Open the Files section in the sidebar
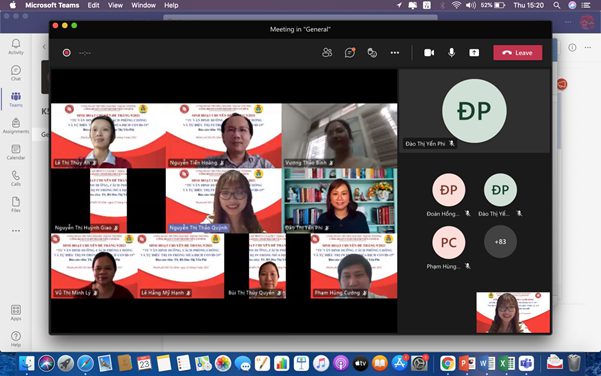The image size is (601, 376). (x=16, y=204)
